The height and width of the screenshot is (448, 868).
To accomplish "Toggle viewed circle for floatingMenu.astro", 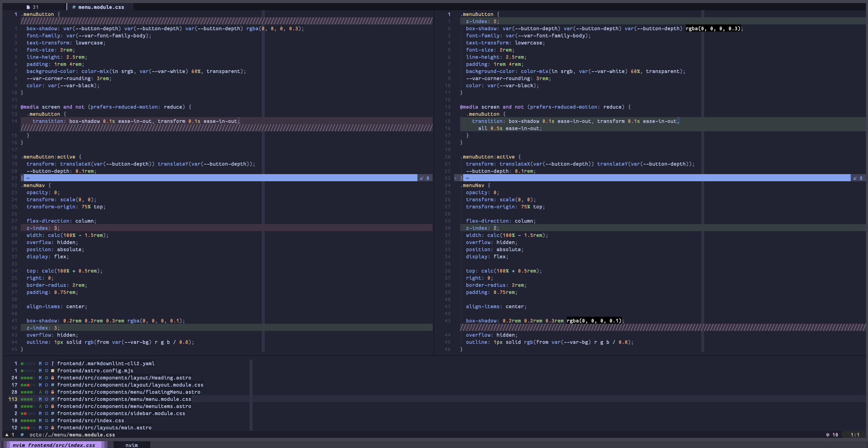I will (x=46, y=392).
